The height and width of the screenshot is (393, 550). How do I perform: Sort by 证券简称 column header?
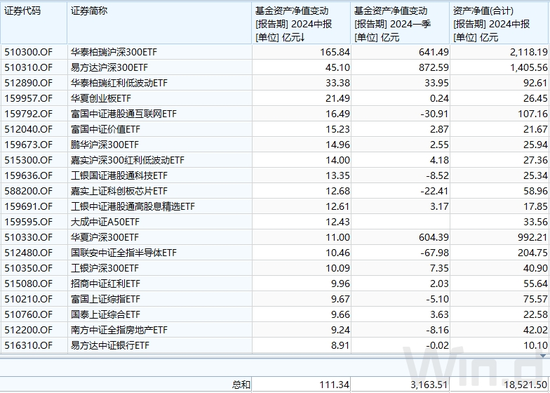pos(160,23)
